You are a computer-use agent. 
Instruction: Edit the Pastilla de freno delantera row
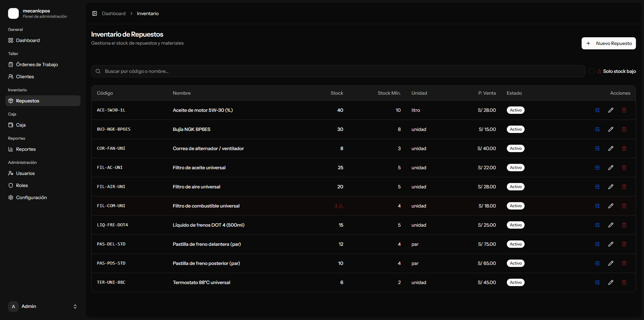[611, 244]
